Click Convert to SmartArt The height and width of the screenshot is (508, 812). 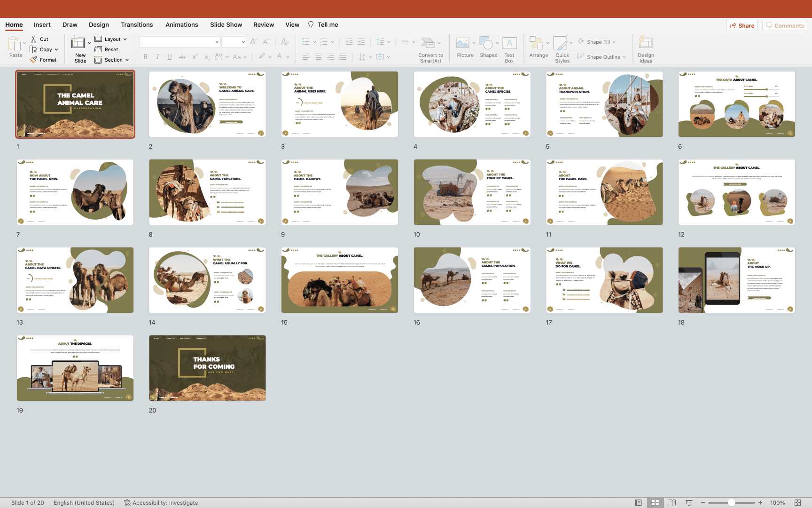[x=428, y=43]
